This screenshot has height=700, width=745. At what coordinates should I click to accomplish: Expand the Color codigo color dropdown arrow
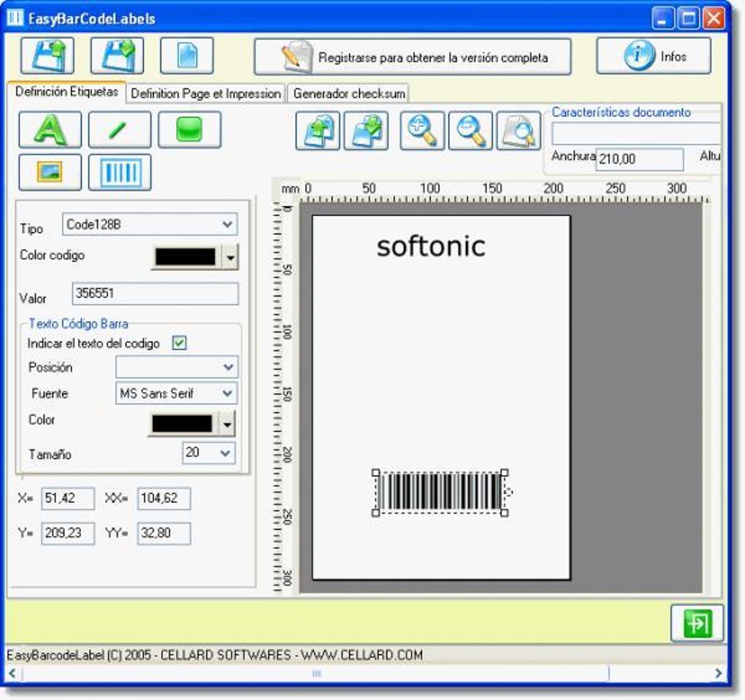tap(230, 257)
